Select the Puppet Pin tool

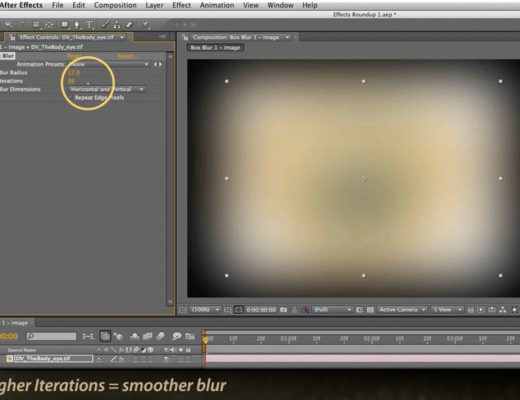pos(145,25)
